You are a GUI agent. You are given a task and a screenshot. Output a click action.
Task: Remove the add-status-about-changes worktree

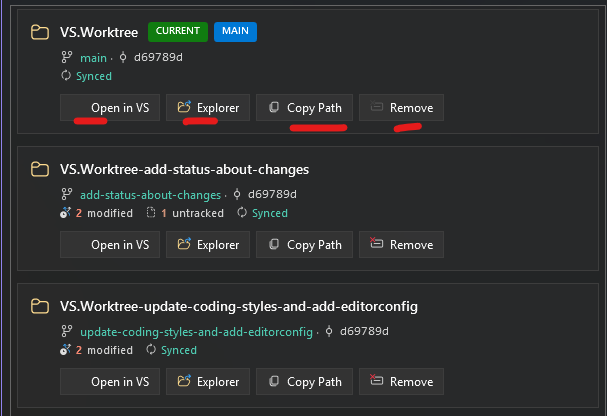pos(401,245)
